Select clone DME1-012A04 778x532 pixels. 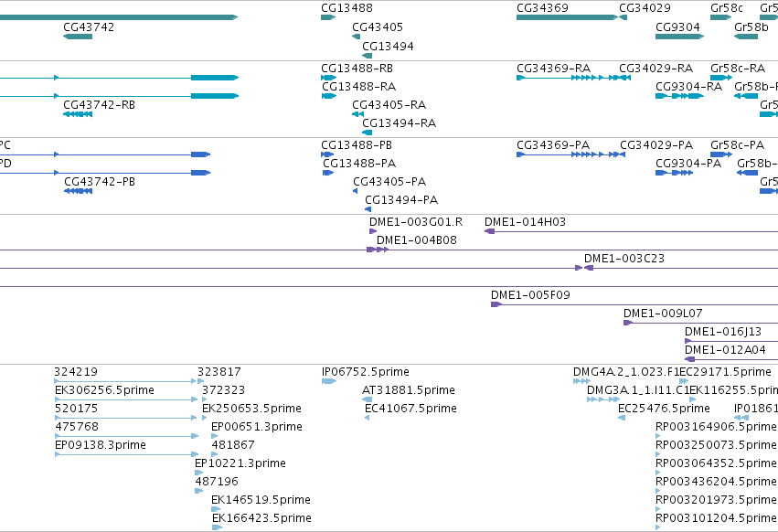(x=731, y=359)
